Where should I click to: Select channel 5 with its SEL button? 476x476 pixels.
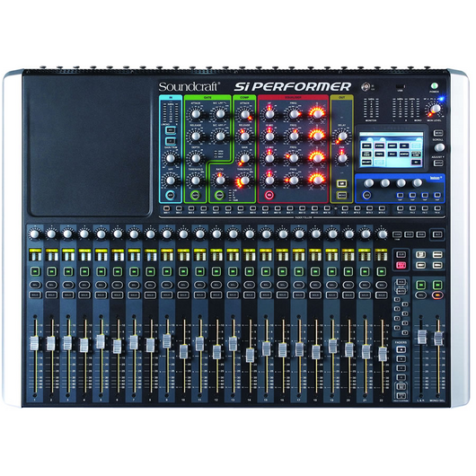(x=101, y=285)
